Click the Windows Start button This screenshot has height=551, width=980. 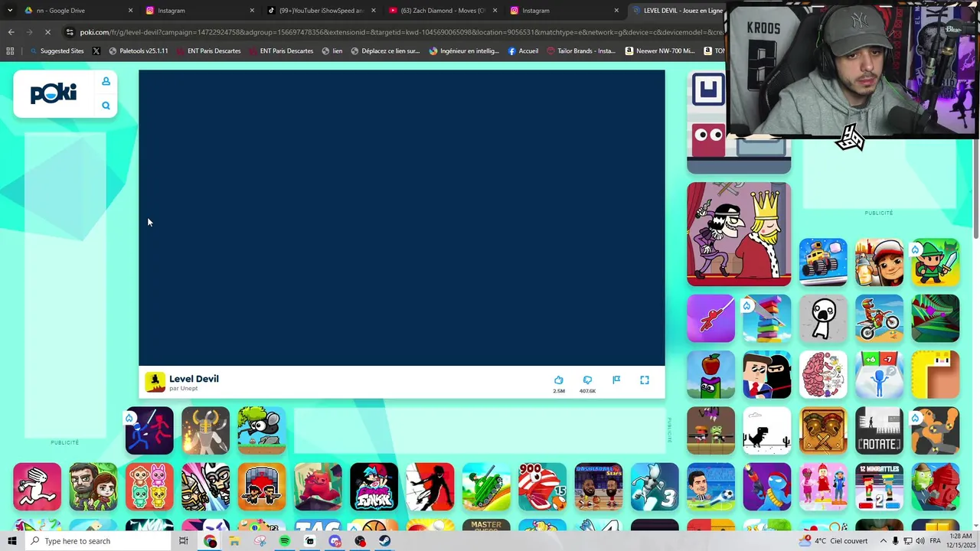11,541
